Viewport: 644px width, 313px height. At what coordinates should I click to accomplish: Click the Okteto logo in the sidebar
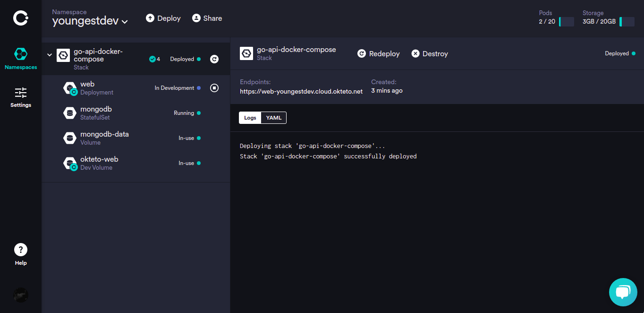pos(21,18)
